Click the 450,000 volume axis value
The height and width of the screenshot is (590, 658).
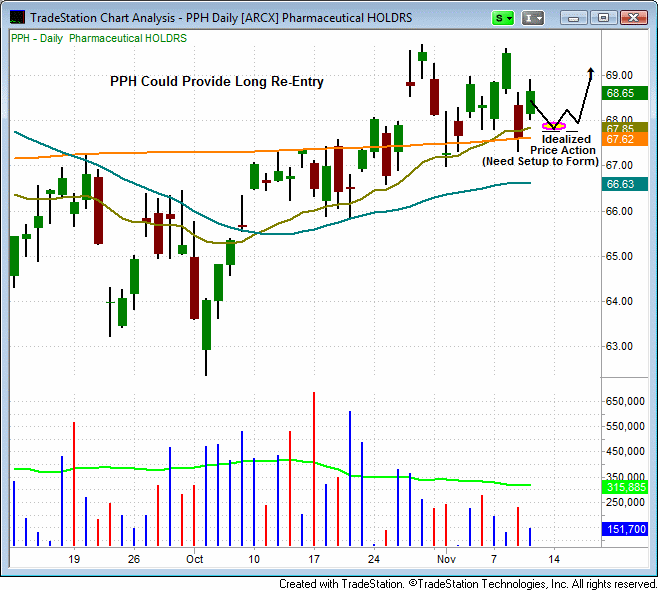pyautogui.click(x=625, y=451)
